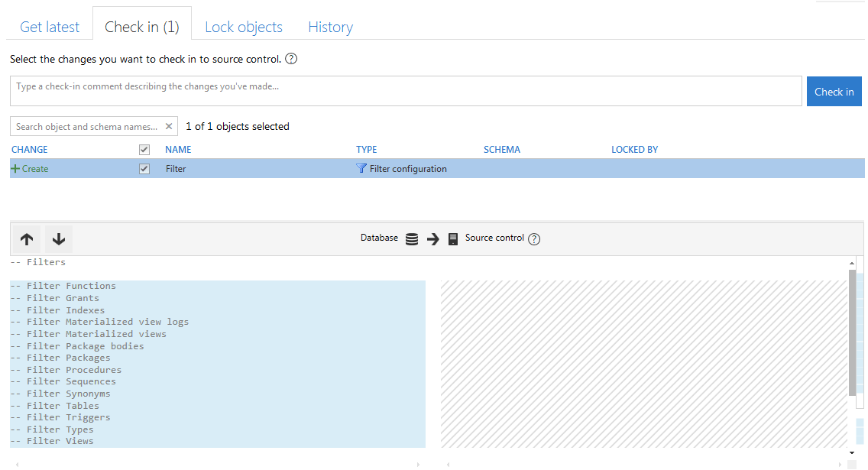This screenshot has height=470, width=868.
Task: Click the help icon beside Source control
Action: [533, 239]
